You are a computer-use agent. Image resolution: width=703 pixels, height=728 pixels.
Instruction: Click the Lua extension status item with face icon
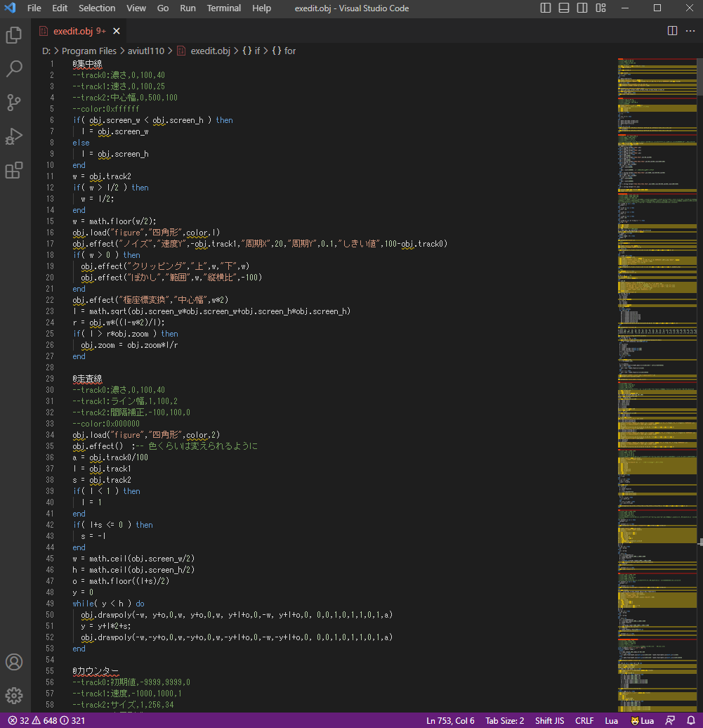coord(642,720)
